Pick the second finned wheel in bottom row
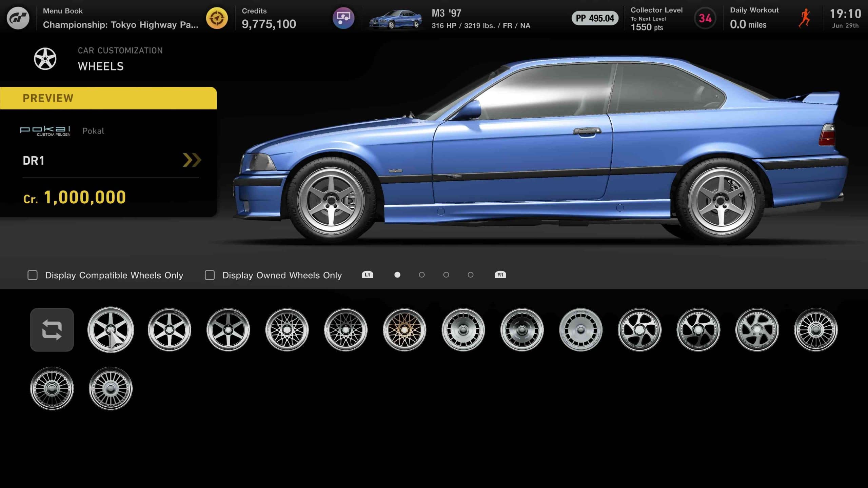Image resolution: width=868 pixels, height=488 pixels. pyautogui.click(x=111, y=388)
